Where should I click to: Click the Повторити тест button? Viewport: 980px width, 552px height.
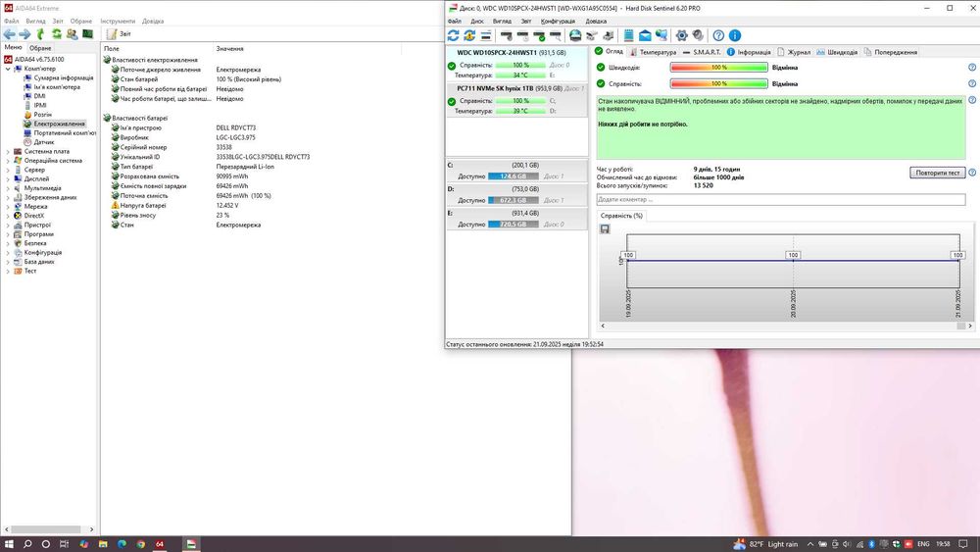(938, 173)
